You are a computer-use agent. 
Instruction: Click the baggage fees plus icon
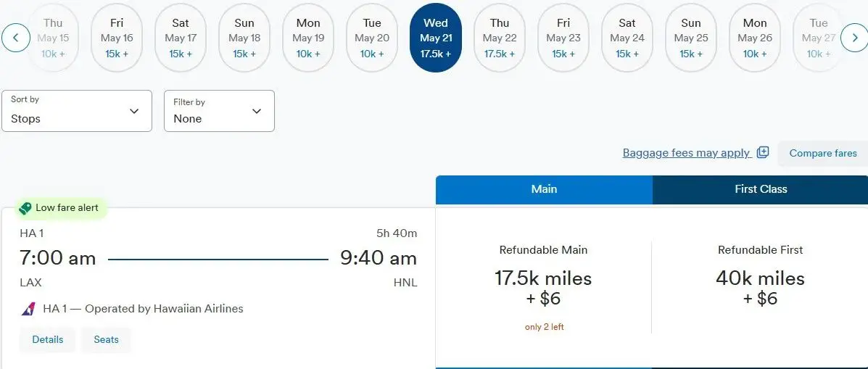pyautogui.click(x=762, y=152)
